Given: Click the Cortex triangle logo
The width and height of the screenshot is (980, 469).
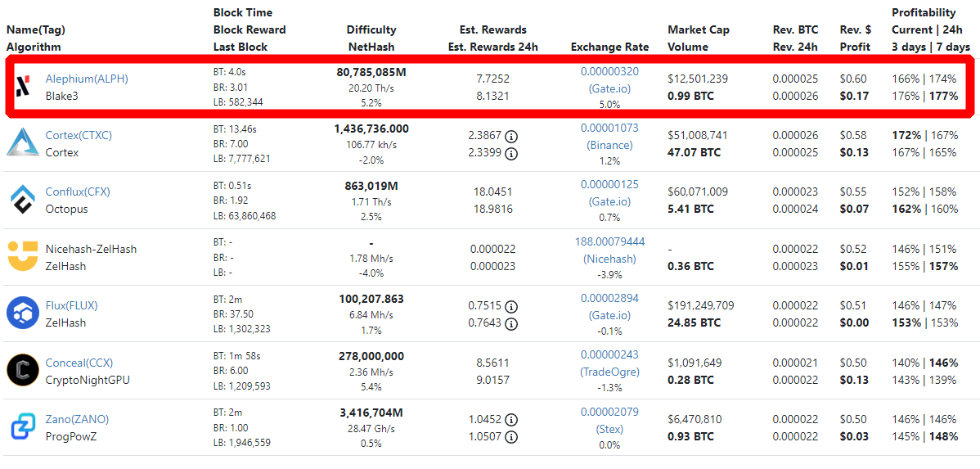Looking at the screenshot, I should coord(23,142).
